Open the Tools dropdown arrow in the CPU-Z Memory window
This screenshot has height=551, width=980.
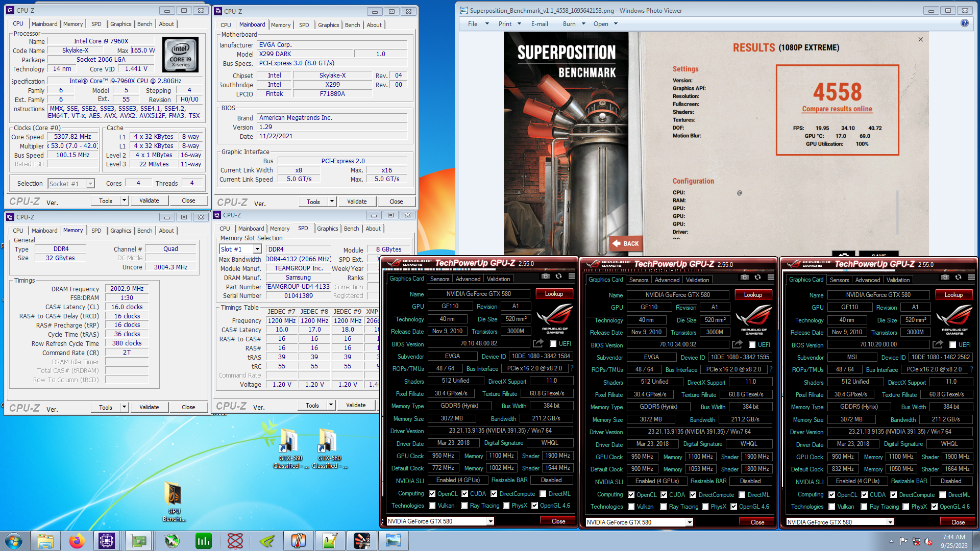pyautogui.click(x=124, y=407)
